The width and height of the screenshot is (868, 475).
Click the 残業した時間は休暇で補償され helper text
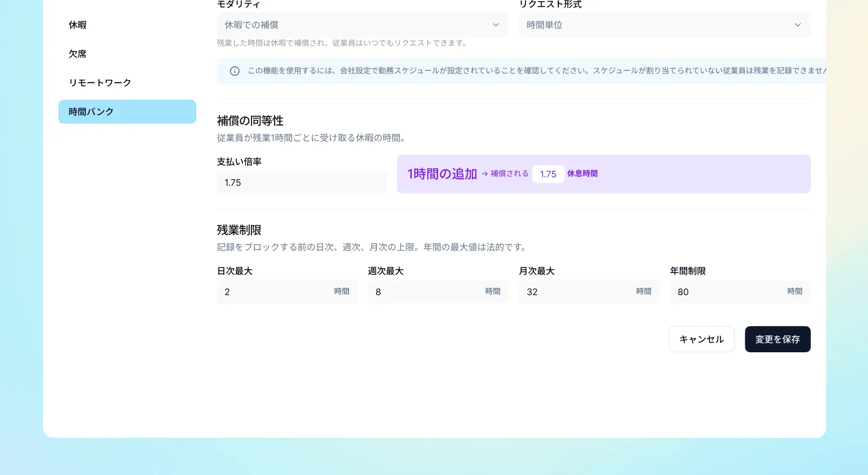pos(343,43)
